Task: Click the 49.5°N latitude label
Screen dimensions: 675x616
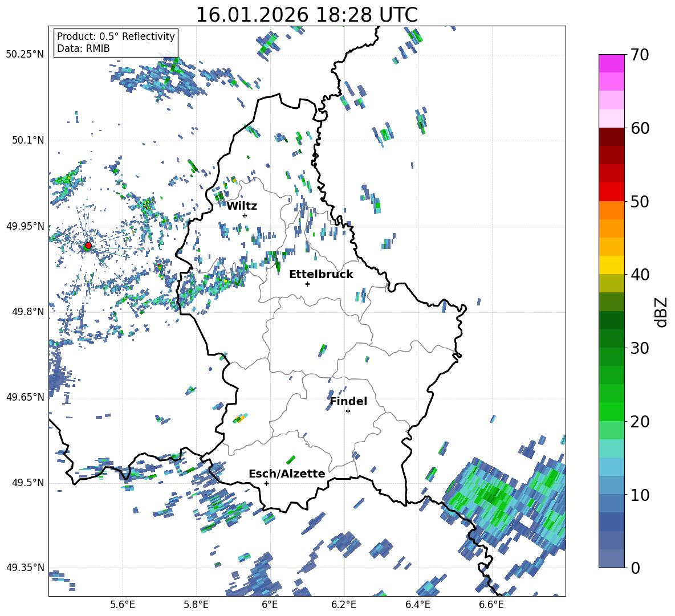Action: [x=28, y=483]
